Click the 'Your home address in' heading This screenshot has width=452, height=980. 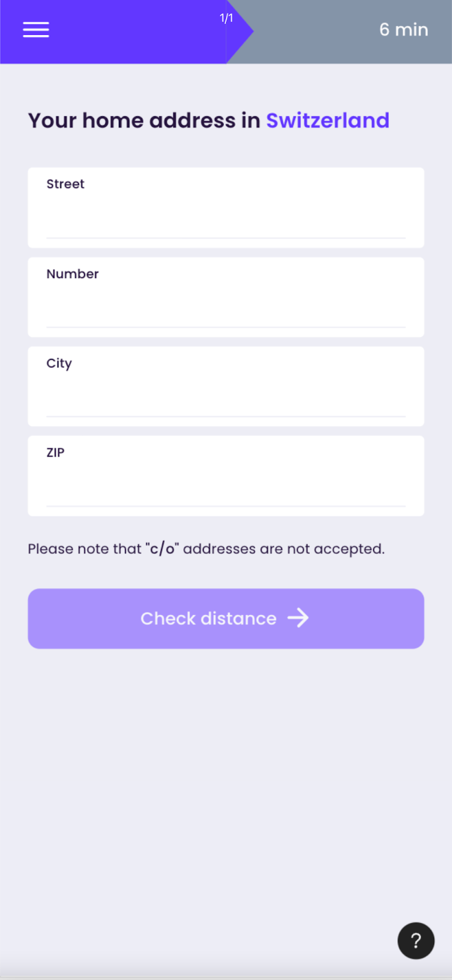(x=144, y=121)
